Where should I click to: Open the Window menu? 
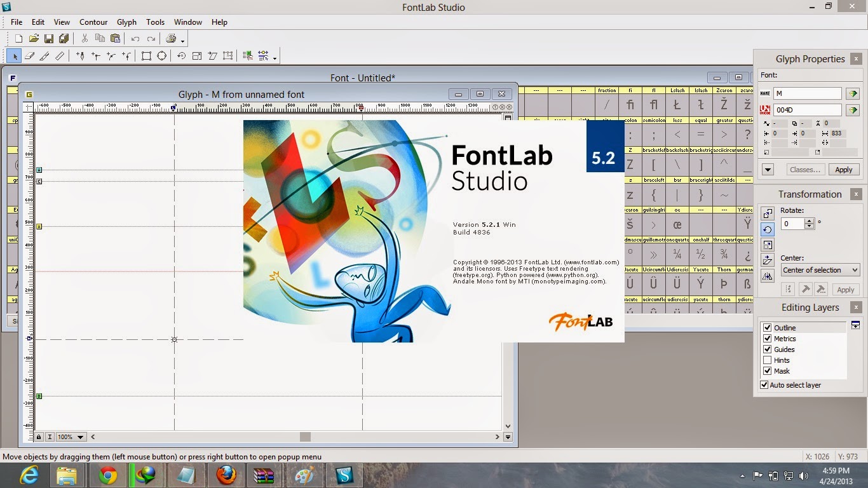coord(188,22)
